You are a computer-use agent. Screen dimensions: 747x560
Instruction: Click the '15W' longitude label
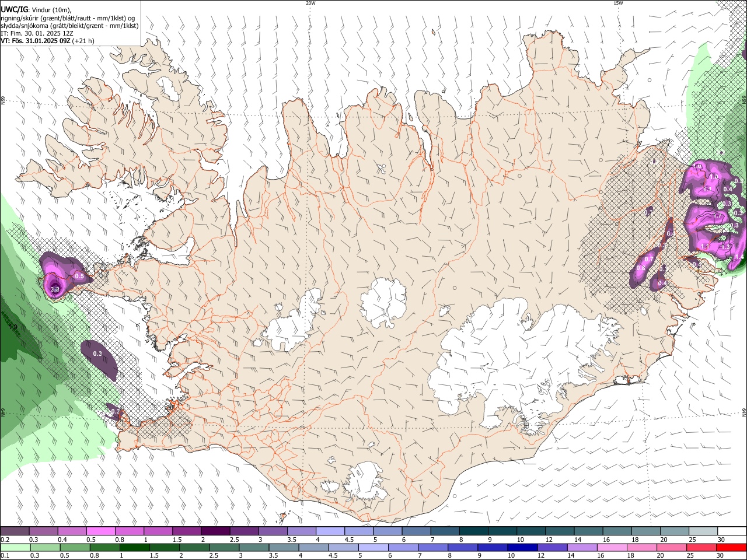(x=618, y=3)
